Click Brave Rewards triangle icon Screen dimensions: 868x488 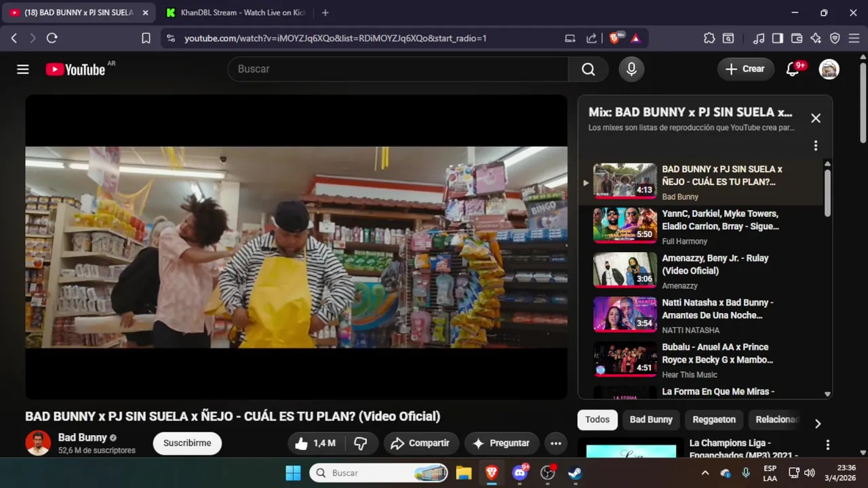click(636, 38)
